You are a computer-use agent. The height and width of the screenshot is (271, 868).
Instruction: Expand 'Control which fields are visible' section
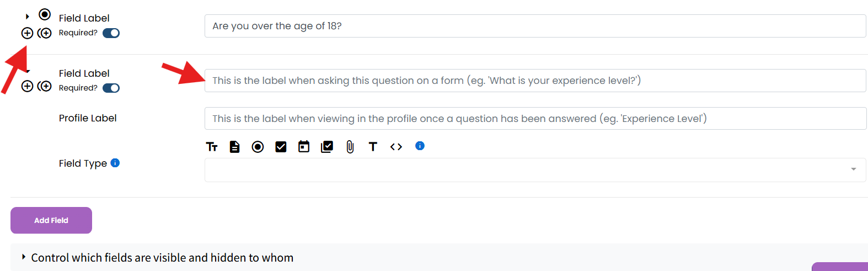point(24,257)
